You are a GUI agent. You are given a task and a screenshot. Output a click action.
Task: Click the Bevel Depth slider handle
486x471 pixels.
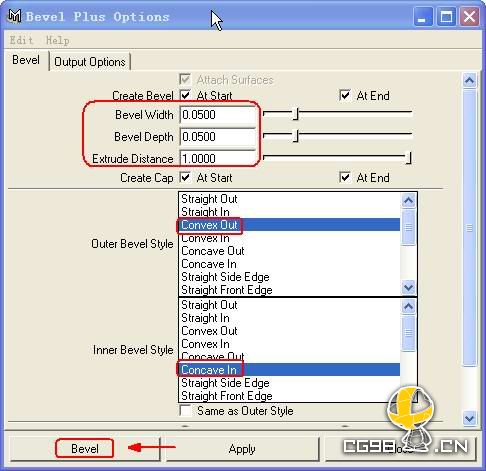point(296,136)
